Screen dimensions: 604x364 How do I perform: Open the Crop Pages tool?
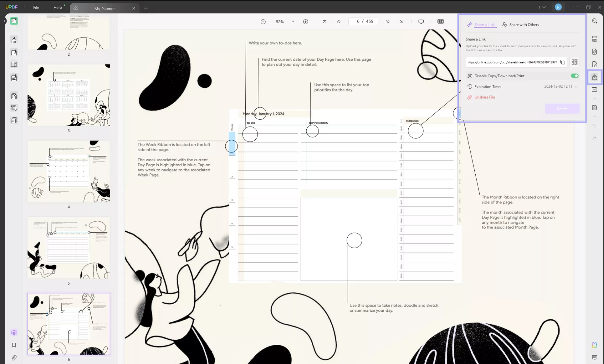(14, 108)
